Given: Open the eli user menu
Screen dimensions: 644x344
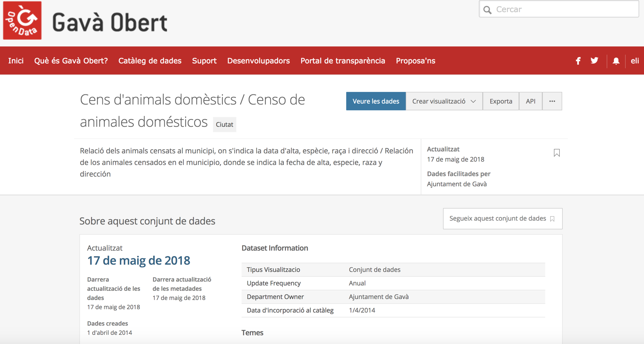Looking at the screenshot, I should pos(634,61).
